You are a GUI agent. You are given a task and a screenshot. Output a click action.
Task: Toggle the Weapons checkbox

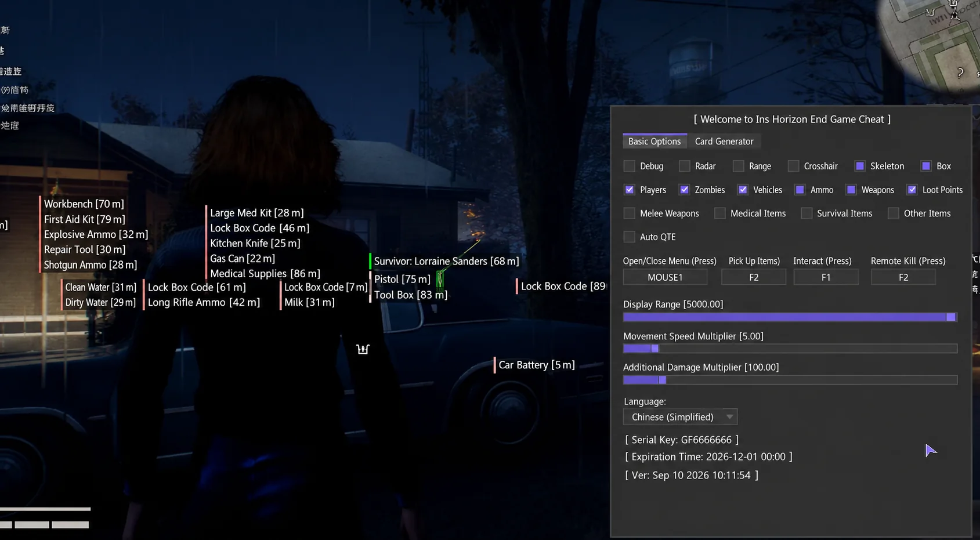click(x=851, y=190)
